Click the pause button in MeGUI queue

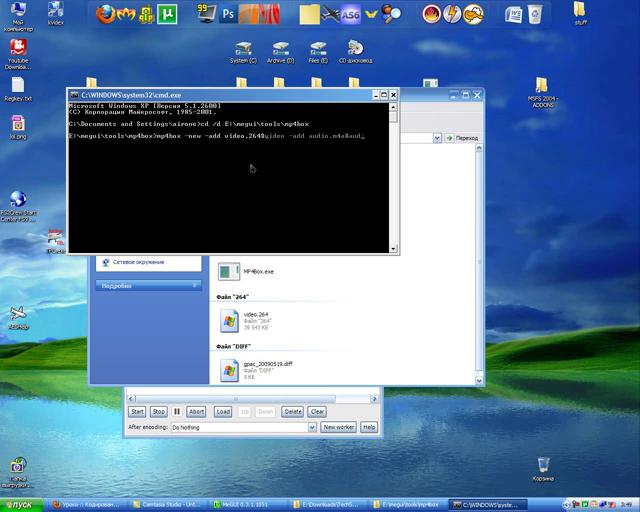177,412
